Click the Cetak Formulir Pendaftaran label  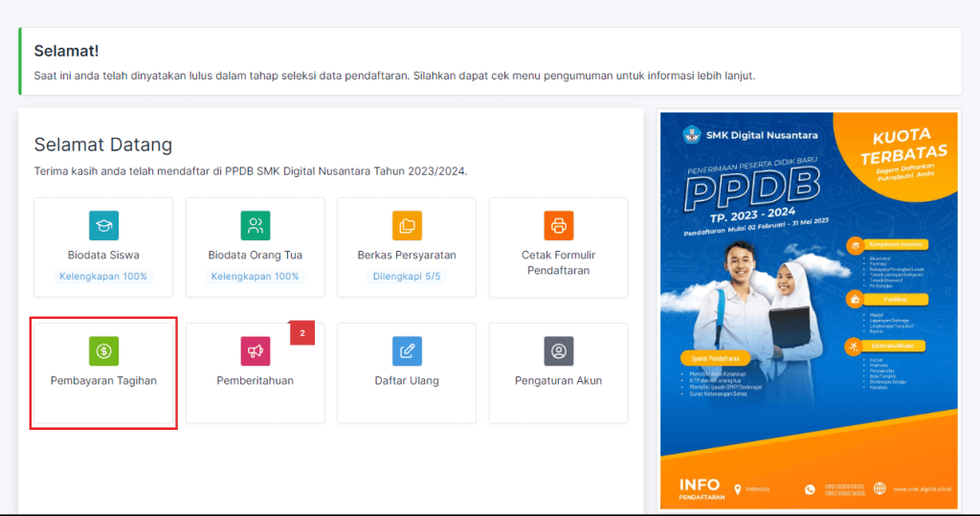[558, 263]
